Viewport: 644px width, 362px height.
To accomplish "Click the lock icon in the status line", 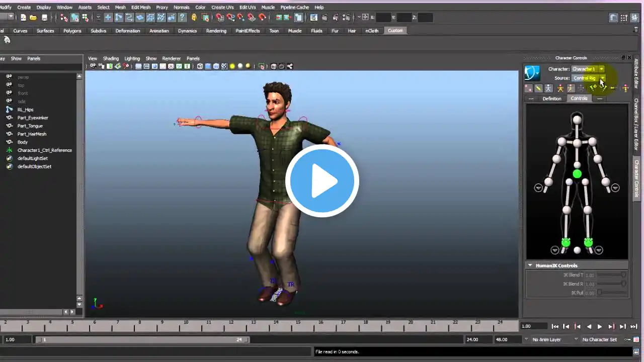I will click(x=194, y=18).
